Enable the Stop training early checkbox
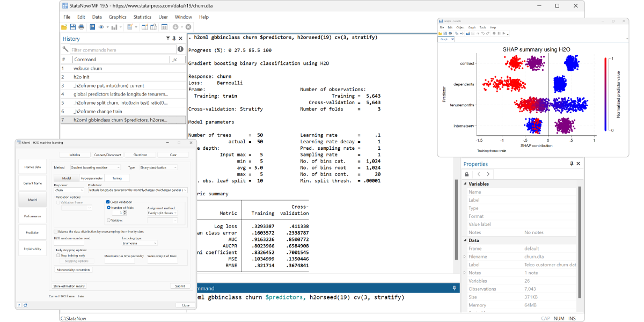The height and width of the screenshot is (322, 644). click(58, 255)
